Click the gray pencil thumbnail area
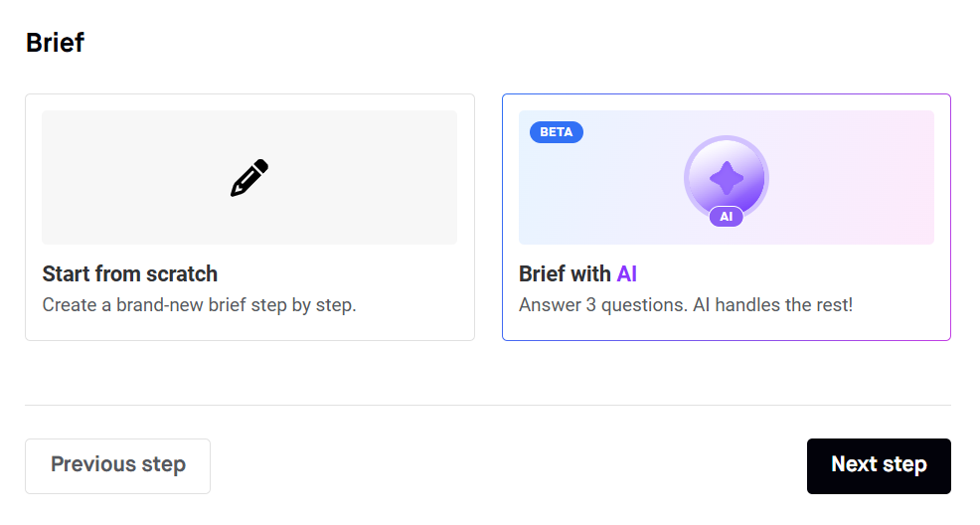Image resolution: width=980 pixels, height=525 pixels. pos(249,178)
